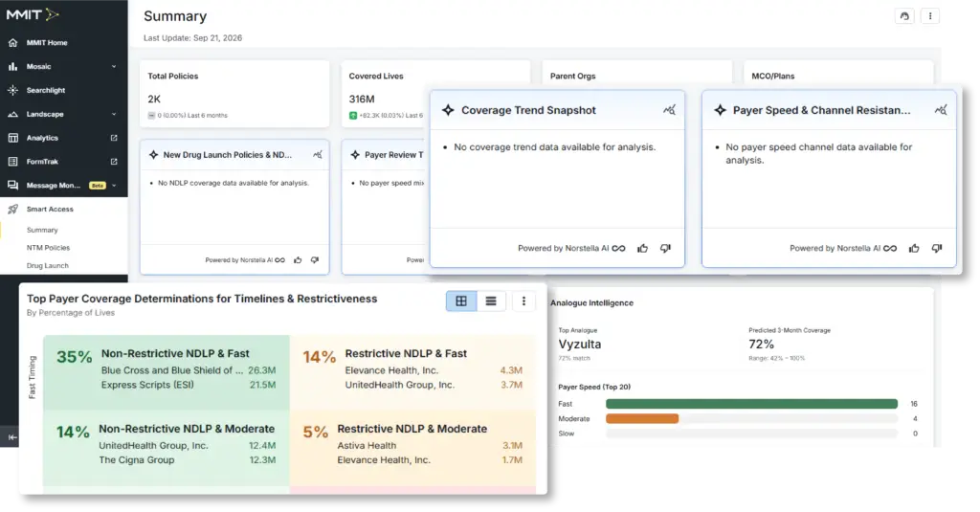Select Drug Launch under Smart Access

(x=48, y=266)
